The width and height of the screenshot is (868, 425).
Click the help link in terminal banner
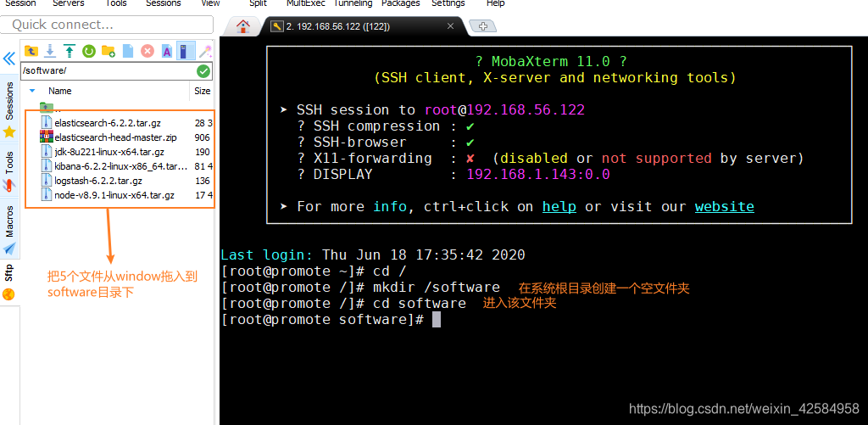tap(559, 207)
